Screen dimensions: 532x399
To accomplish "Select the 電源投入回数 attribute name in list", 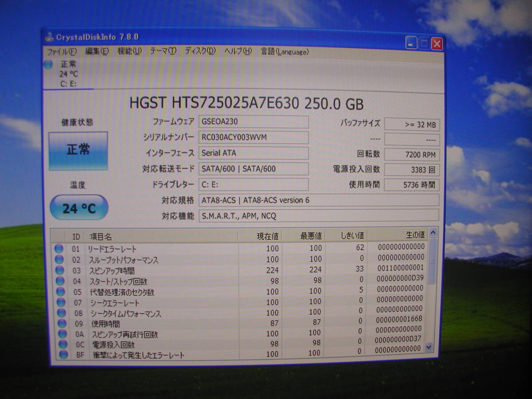I will point(113,345).
